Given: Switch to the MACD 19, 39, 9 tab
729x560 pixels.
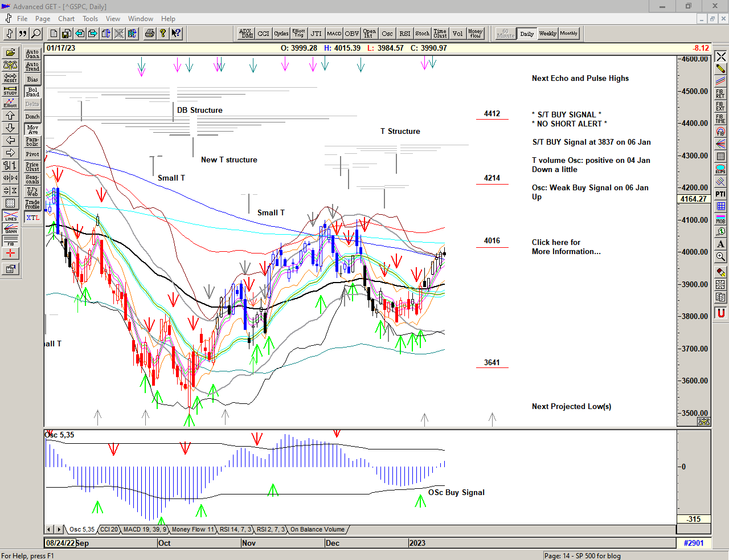Looking at the screenshot, I should [x=144, y=530].
